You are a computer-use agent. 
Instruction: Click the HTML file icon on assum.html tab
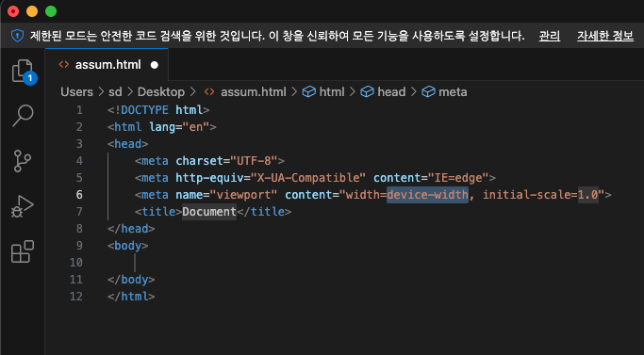64,64
